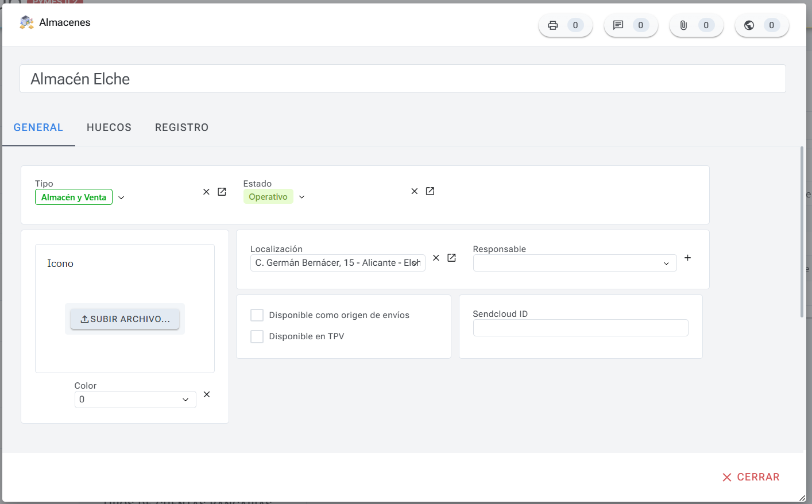Select the Almacén y Venta tag

tap(74, 197)
